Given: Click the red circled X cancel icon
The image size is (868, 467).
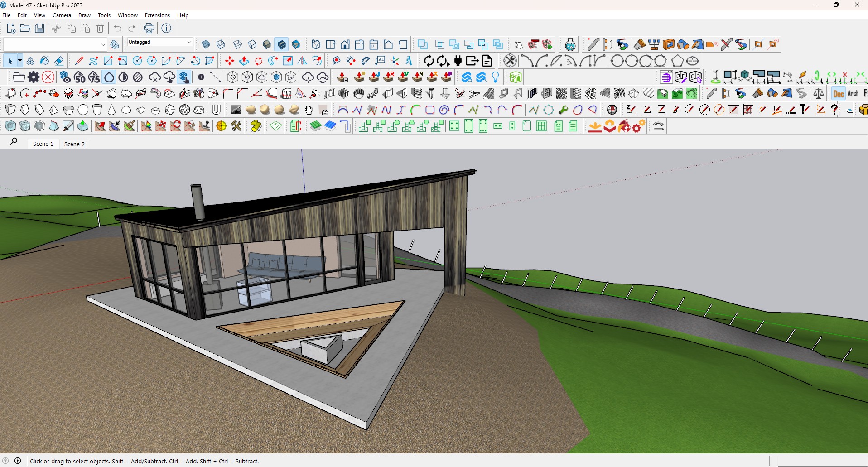Looking at the screenshot, I should (x=48, y=77).
